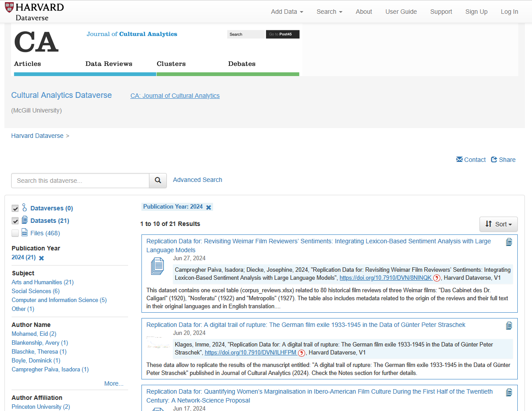Image resolution: width=532 pixels, height=411 pixels.
Task: Open the Add Data dropdown menu
Action: [287, 12]
